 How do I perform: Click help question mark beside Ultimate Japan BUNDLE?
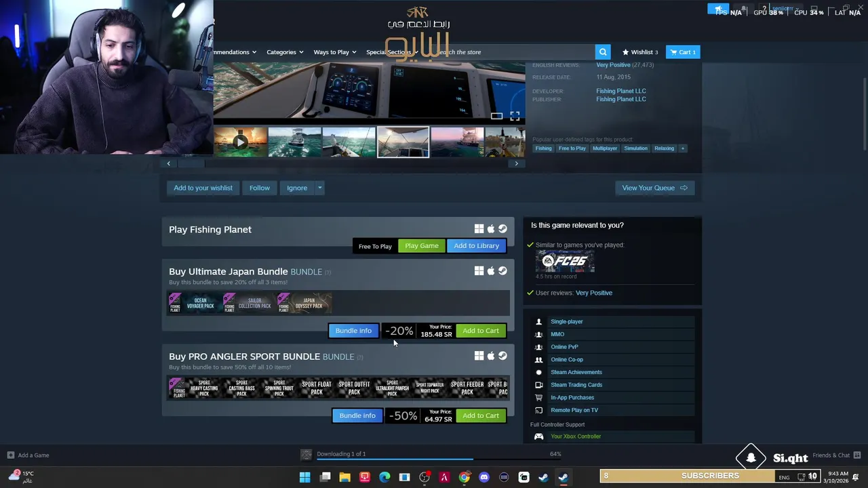(x=328, y=272)
